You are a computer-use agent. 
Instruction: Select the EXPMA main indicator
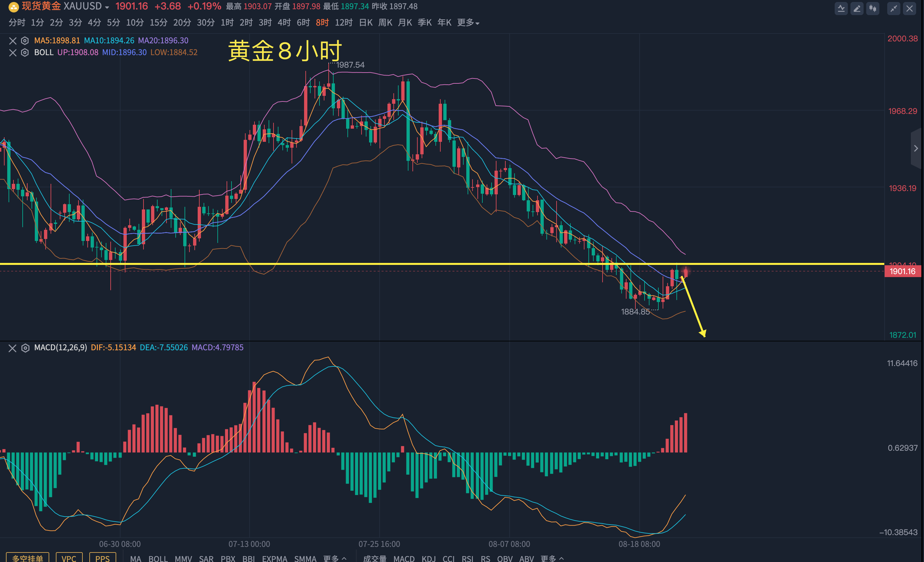[x=275, y=558]
